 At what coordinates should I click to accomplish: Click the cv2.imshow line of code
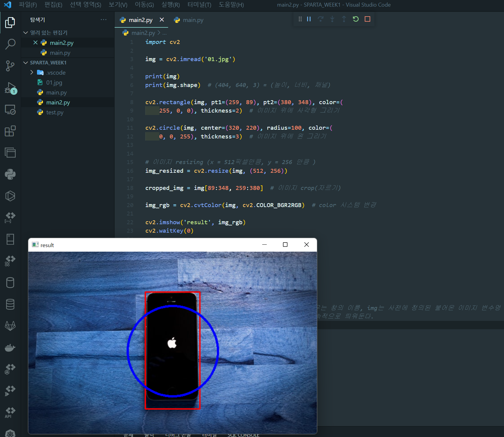(195, 222)
